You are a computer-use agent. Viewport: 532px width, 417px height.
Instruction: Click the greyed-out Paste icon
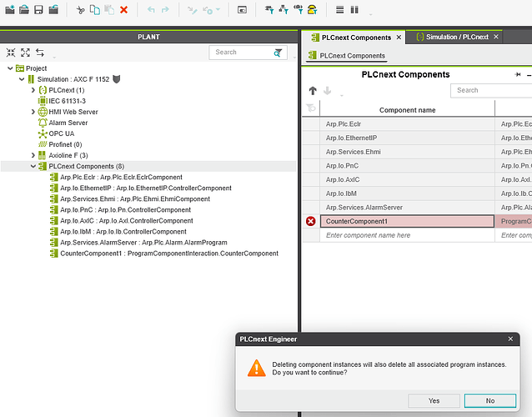(x=109, y=10)
